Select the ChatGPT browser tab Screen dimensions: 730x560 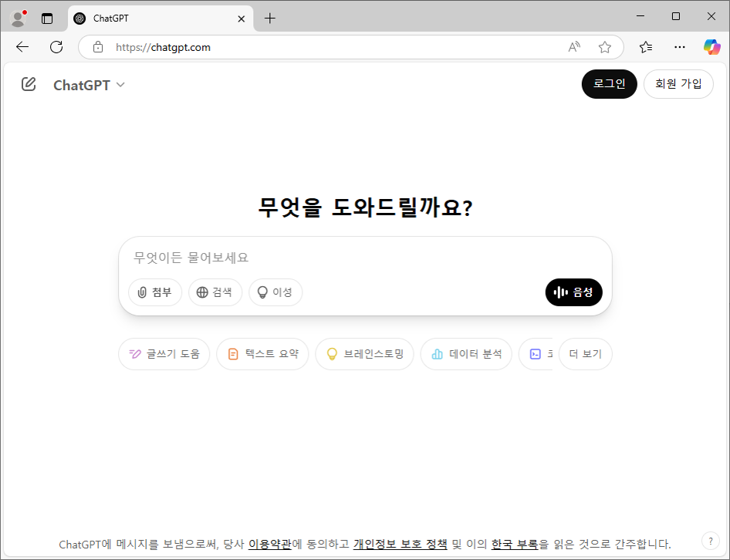[x=161, y=19]
